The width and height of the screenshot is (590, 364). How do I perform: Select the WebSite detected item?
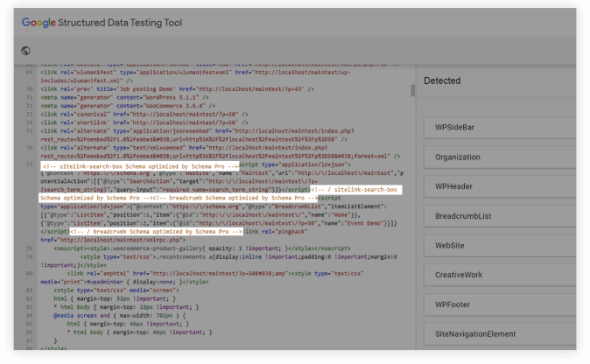500,246
